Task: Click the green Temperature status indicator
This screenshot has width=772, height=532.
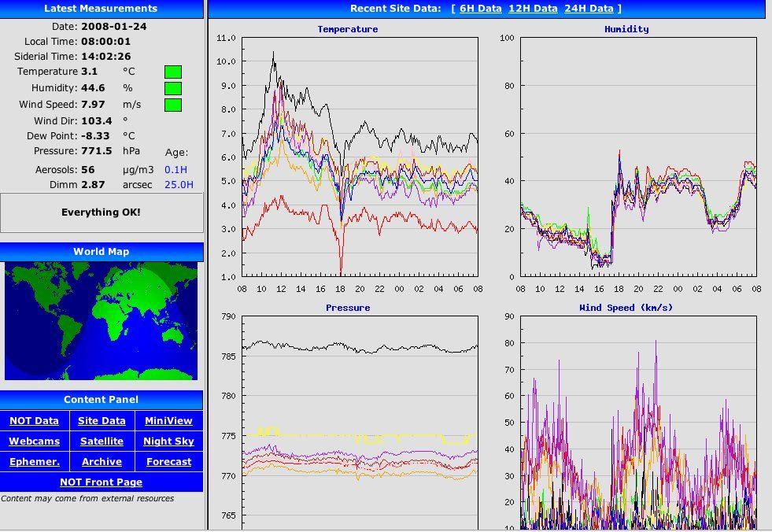Action: [173, 72]
